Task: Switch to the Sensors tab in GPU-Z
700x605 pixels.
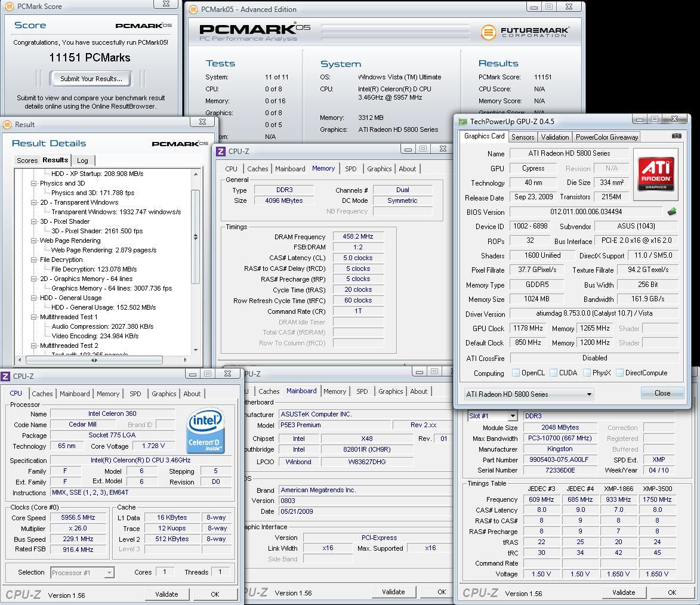Action: point(522,137)
